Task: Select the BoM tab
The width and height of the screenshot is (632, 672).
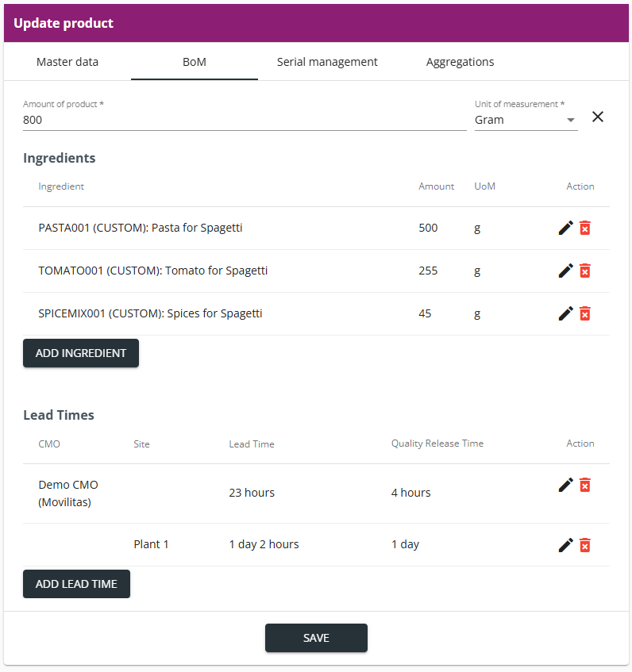Action: click(x=195, y=62)
